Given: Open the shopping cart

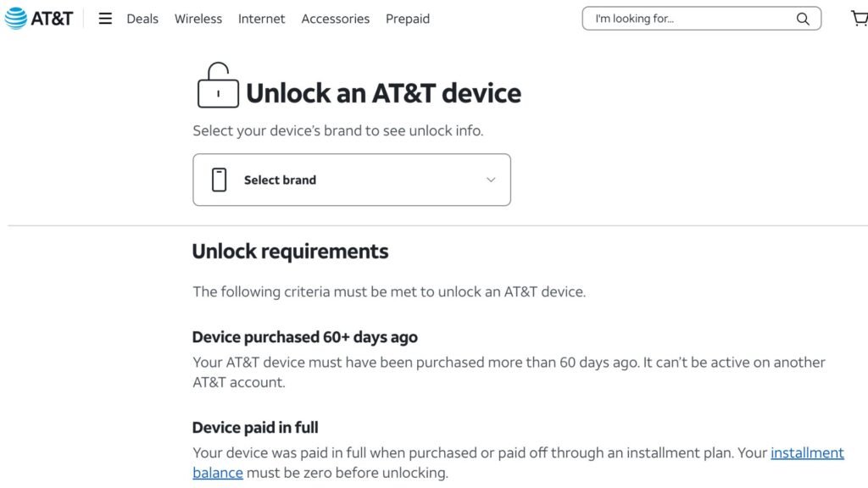Looking at the screenshot, I should [860, 17].
